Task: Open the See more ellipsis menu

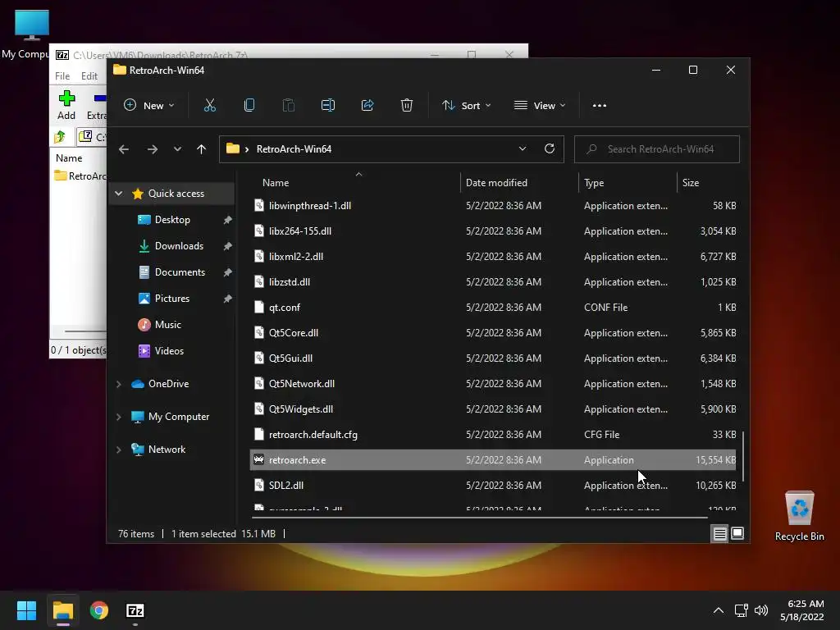Action: click(600, 106)
